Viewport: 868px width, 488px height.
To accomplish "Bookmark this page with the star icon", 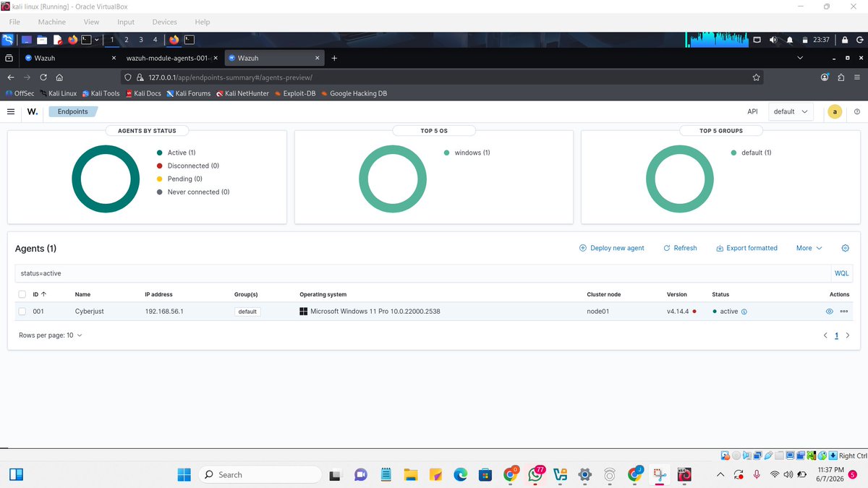I will 756,77.
